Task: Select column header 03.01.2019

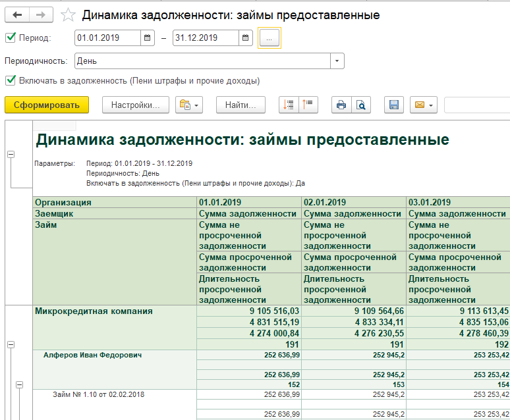Action: (x=459, y=202)
